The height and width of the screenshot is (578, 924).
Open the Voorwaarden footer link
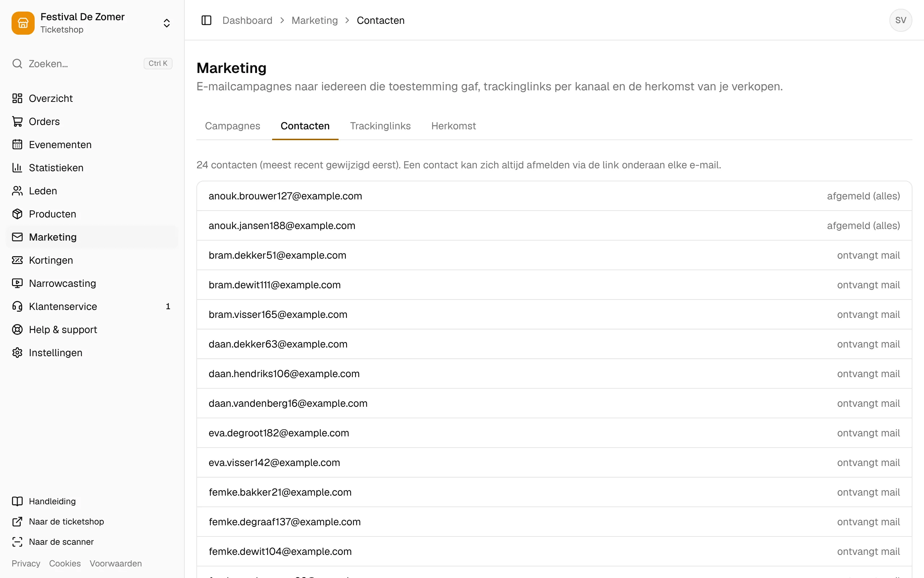click(116, 564)
